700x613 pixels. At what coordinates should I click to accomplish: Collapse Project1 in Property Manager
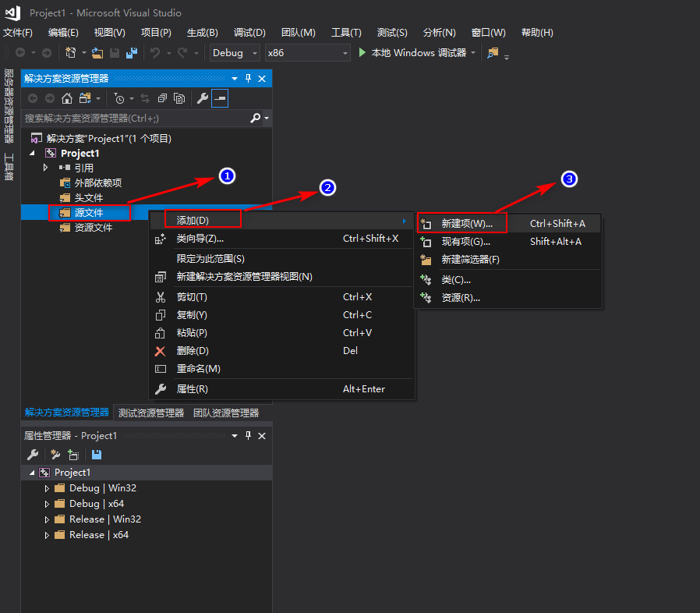(x=32, y=473)
